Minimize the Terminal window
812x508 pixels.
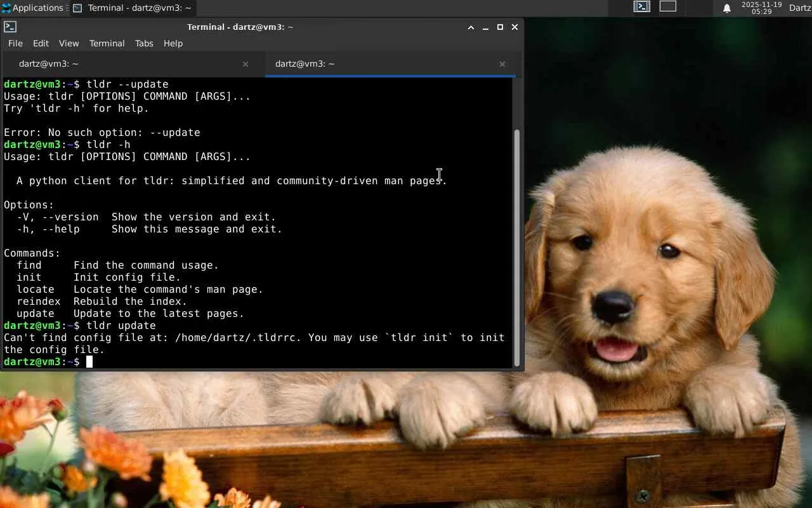(x=485, y=27)
